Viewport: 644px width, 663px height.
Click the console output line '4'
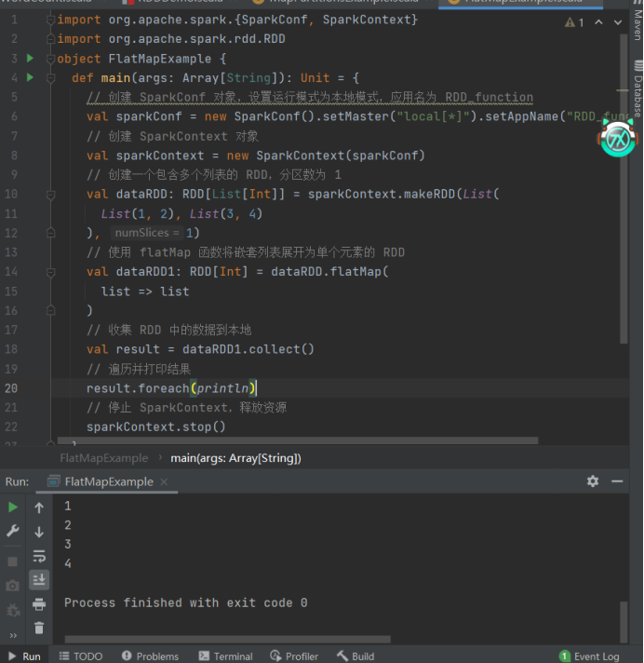pyautogui.click(x=68, y=563)
